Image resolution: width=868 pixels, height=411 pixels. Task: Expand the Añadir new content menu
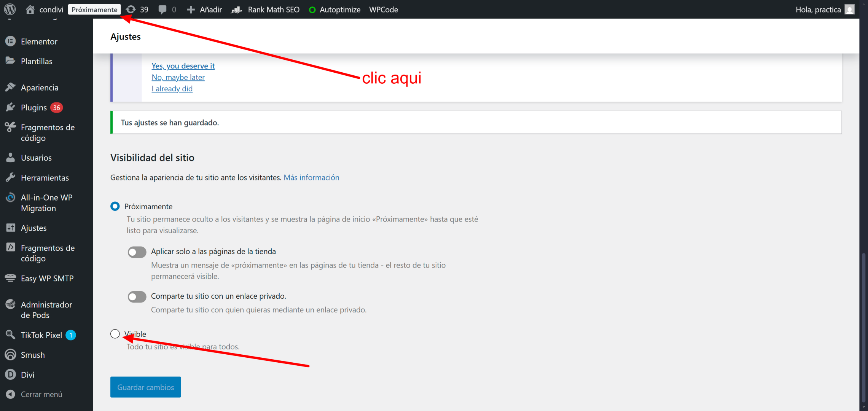click(x=205, y=10)
